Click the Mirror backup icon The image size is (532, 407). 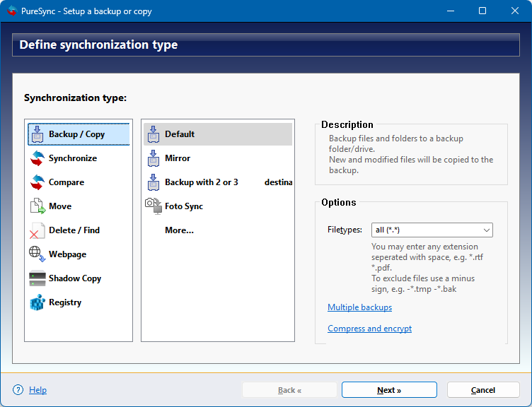tap(154, 158)
